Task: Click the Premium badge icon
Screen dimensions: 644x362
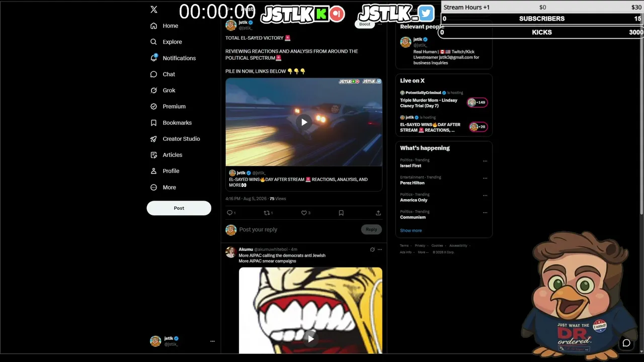Action: (153, 107)
